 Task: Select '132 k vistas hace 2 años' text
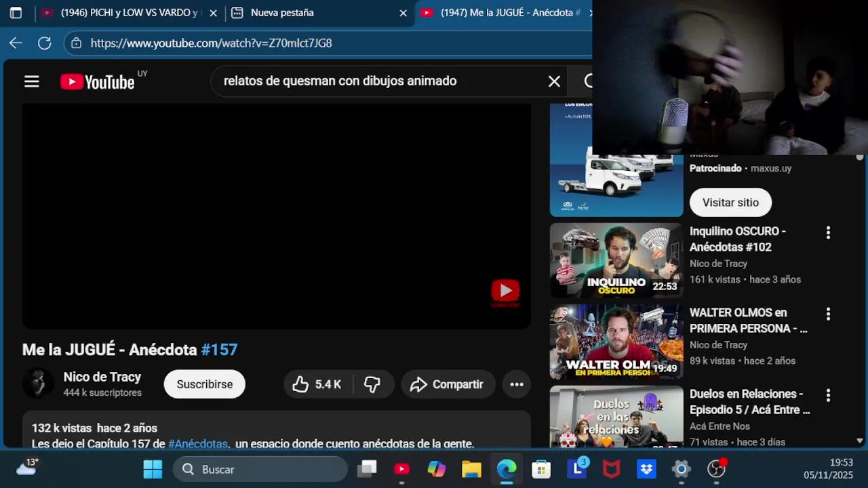pos(94,428)
